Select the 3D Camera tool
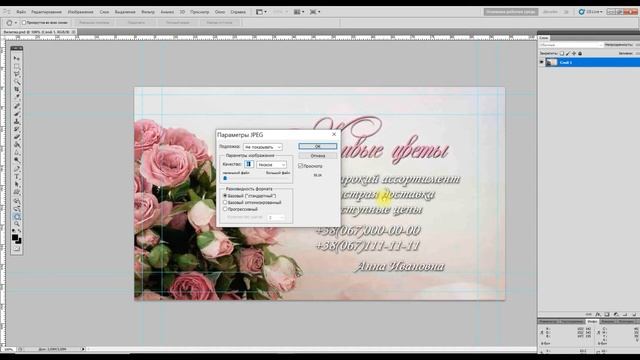 (x=17, y=209)
